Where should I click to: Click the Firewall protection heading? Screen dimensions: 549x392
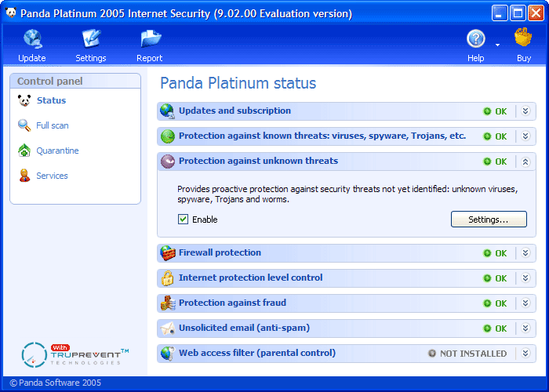220,252
